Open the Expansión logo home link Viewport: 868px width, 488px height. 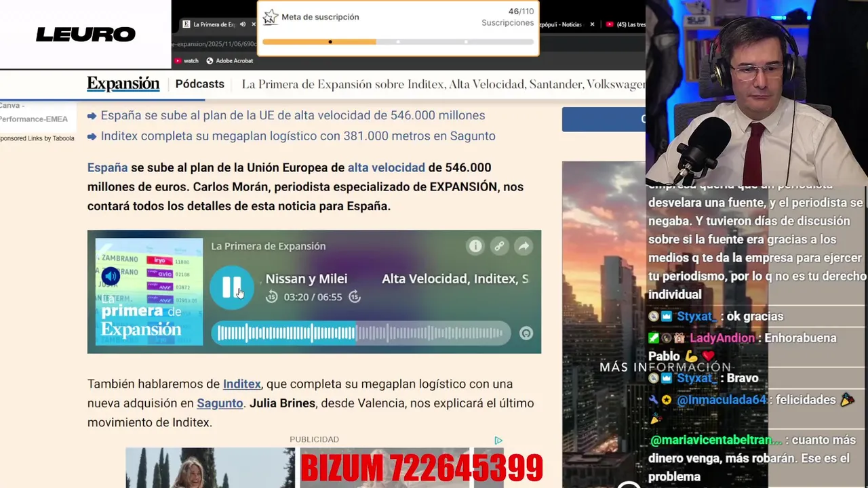coord(123,84)
